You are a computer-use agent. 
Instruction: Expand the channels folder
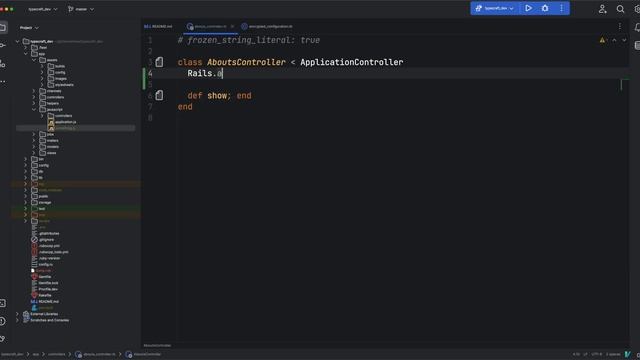point(34,91)
